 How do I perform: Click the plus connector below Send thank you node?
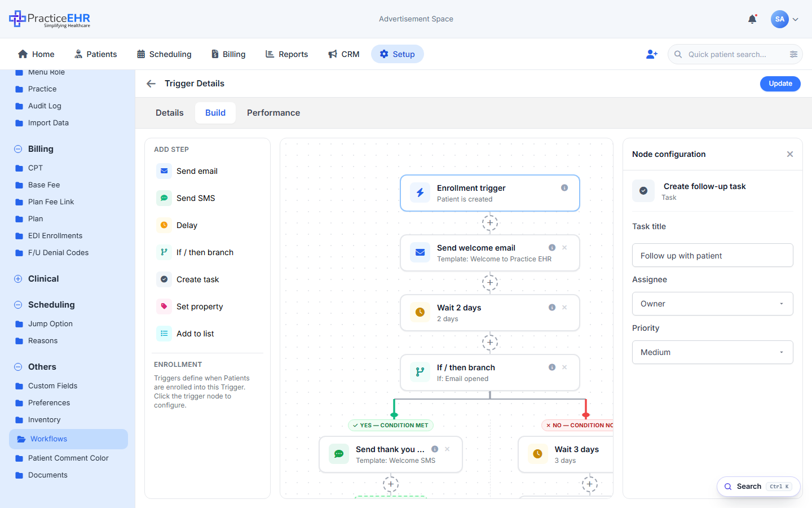[391, 484]
